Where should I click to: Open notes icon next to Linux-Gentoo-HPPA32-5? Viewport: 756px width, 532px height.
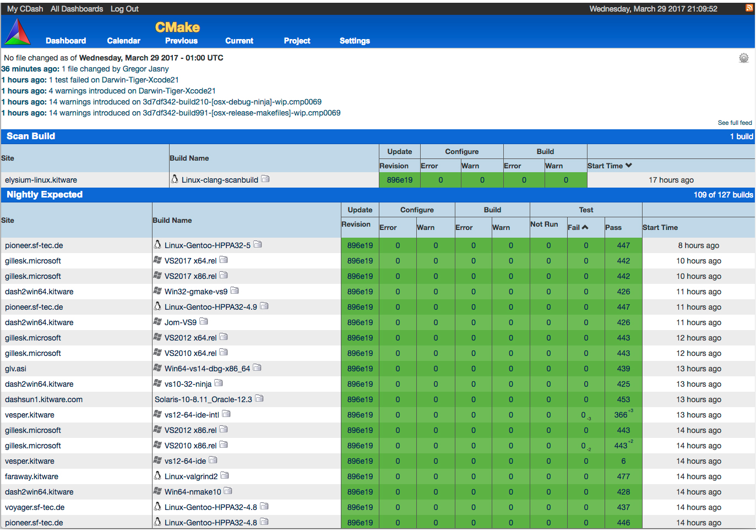click(x=258, y=244)
